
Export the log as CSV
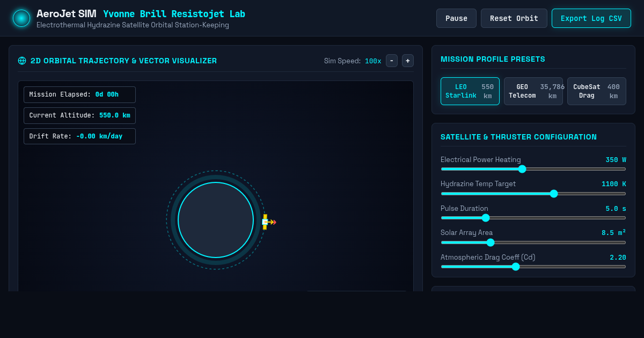(x=591, y=18)
